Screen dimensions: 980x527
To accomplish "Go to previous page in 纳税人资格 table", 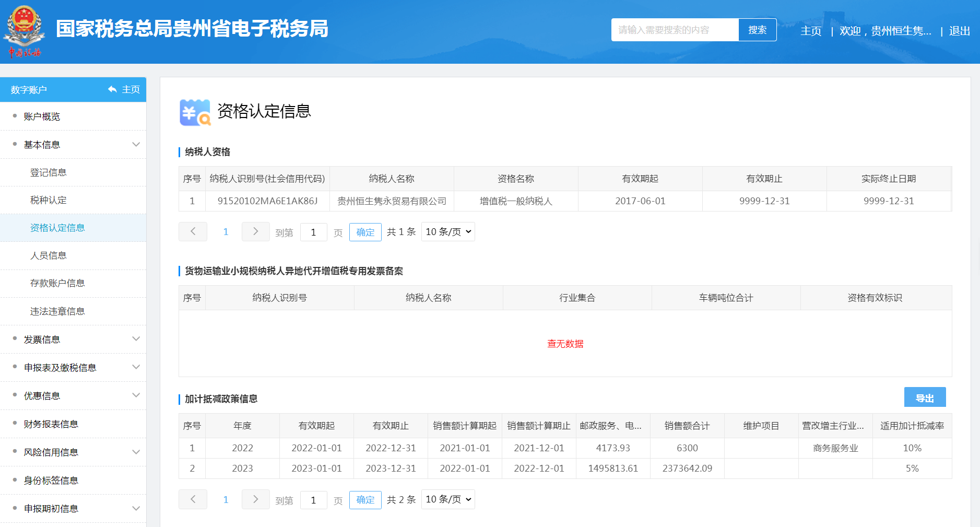I will pos(193,232).
